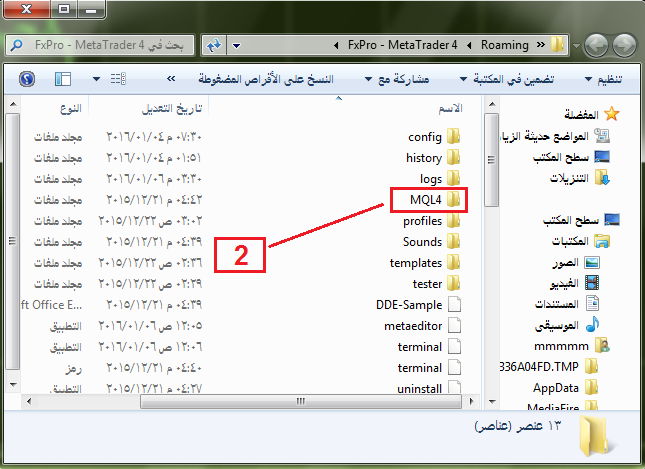645x469 pixels.
Task: Open the history folder icon
Action: [x=453, y=158]
